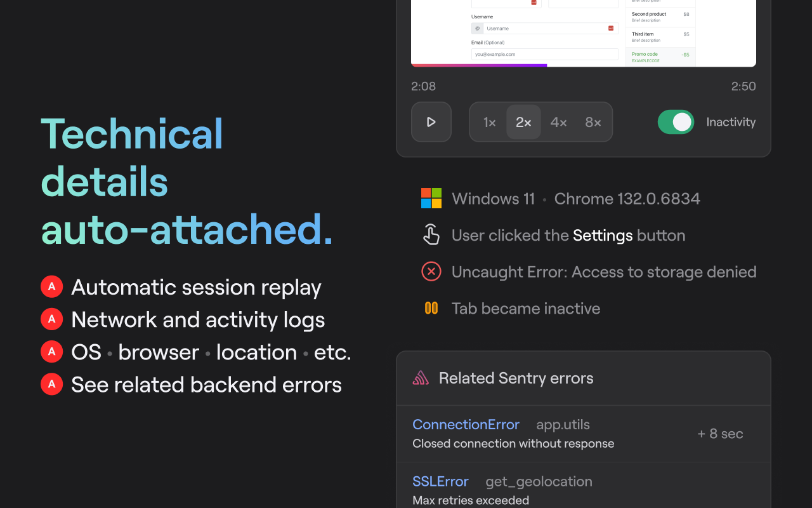Click the A badge beside Automatic session replay

coord(51,286)
